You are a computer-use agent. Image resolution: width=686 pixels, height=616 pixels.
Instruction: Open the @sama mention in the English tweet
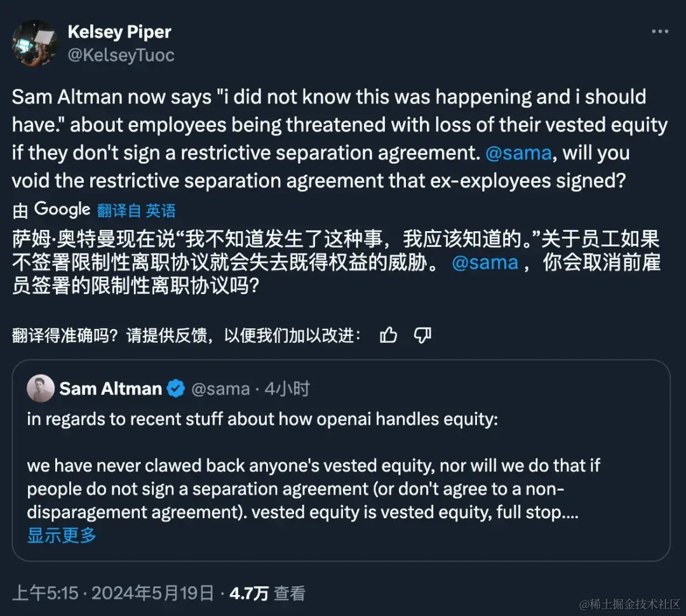pos(519,152)
